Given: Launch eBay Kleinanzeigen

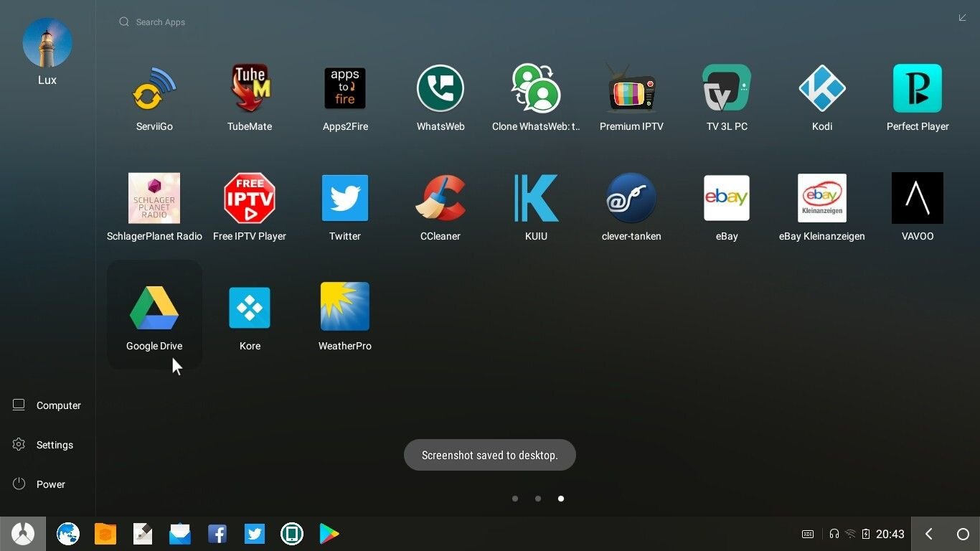Looking at the screenshot, I should tap(822, 198).
